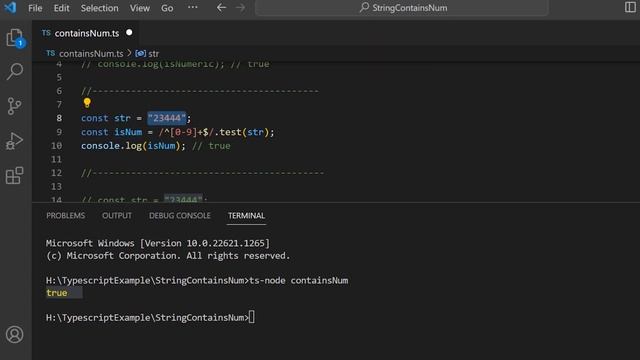This screenshot has height=360, width=640.
Task: Click the isNum variable on line 9
Action: pos(128,132)
